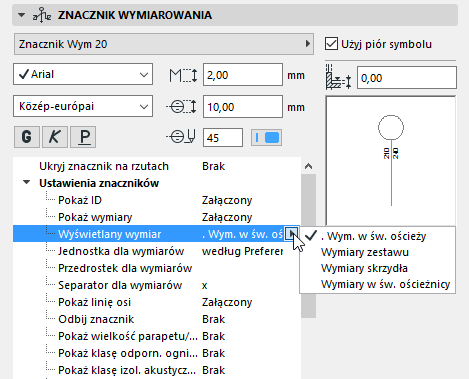Image resolution: width=469 pixels, height=379 pixels.
Task: Toggle italic K text style
Action: click(55, 137)
